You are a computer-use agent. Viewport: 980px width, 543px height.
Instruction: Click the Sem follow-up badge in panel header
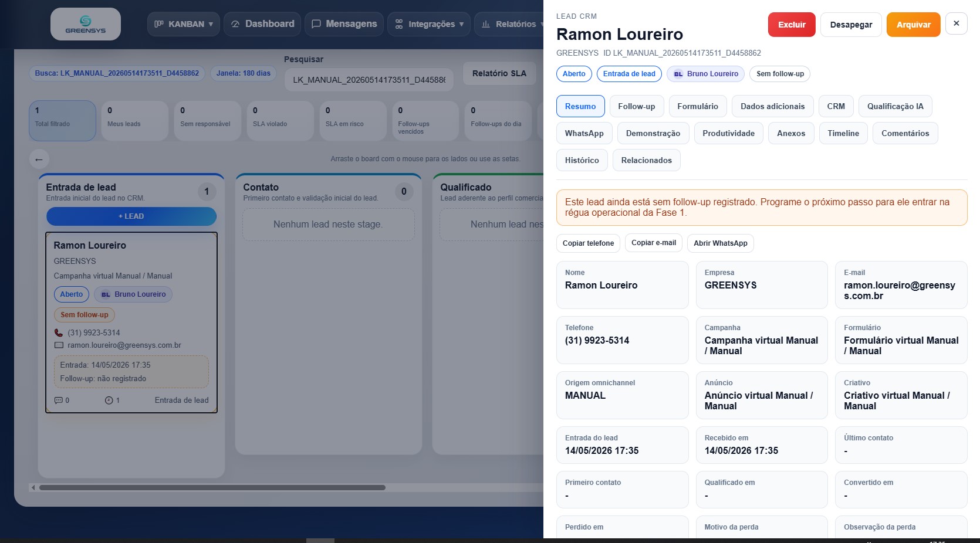tap(780, 74)
